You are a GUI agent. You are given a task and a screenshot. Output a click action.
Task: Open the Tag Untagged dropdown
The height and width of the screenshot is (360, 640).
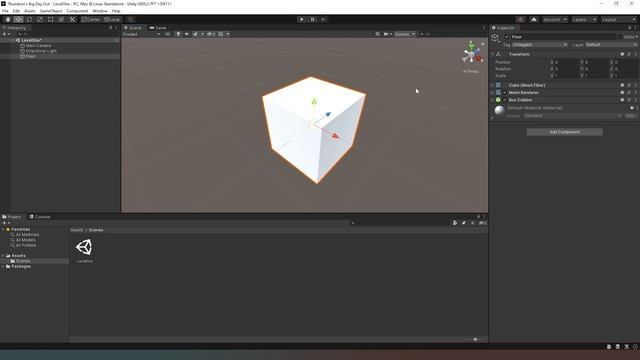(540, 45)
